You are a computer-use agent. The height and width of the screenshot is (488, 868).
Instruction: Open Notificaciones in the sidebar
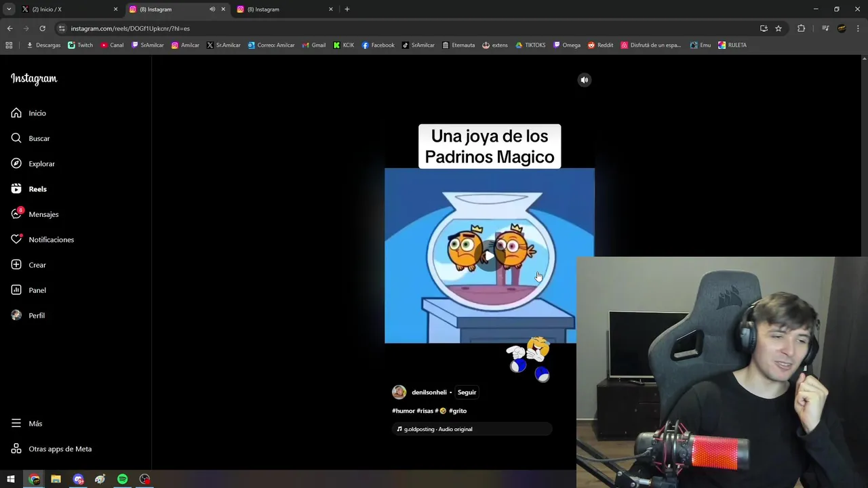coord(42,239)
